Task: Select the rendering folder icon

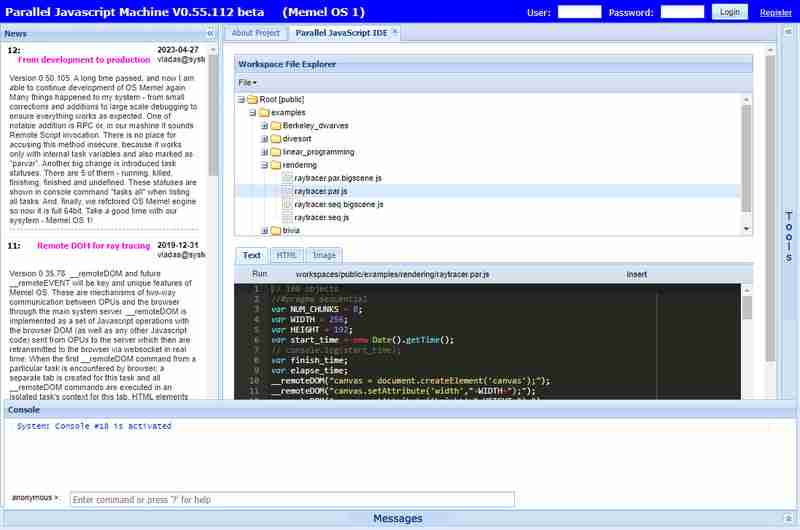Action: pyautogui.click(x=276, y=165)
